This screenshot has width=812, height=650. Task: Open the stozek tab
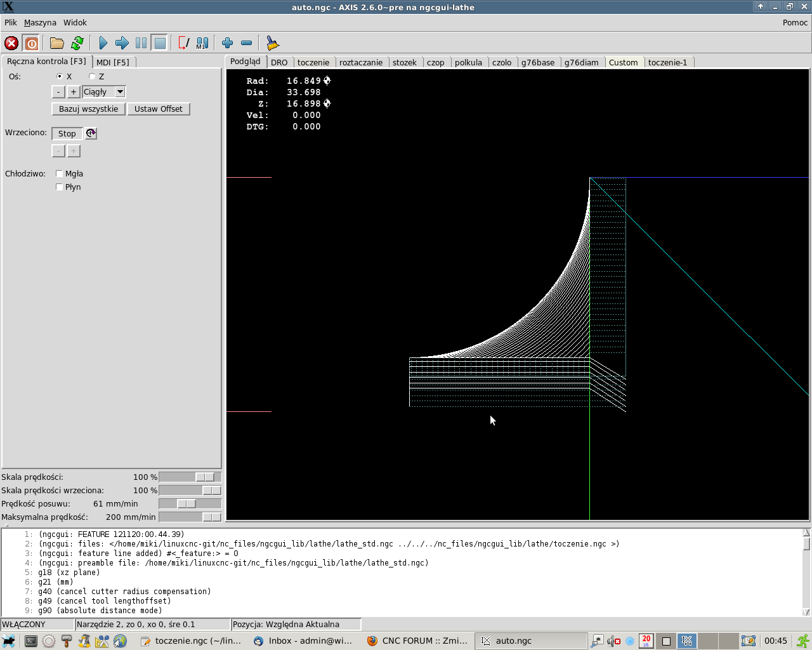click(405, 62)
